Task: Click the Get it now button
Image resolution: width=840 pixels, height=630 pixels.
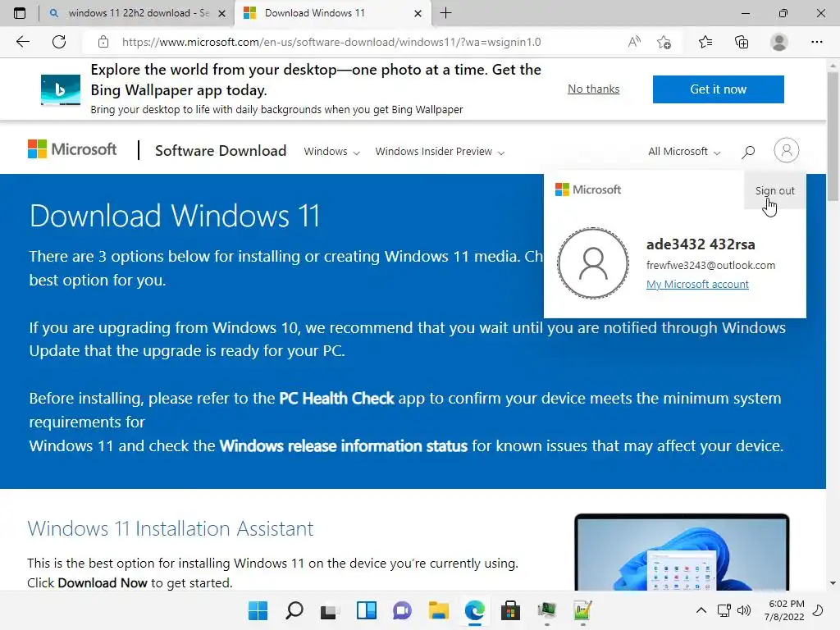Action: click(719, 89)
